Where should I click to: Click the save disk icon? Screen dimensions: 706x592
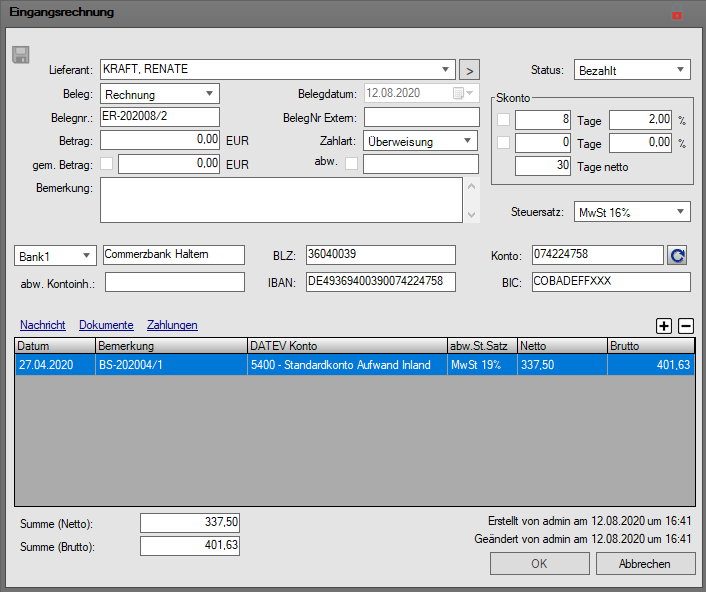[20, 55]
